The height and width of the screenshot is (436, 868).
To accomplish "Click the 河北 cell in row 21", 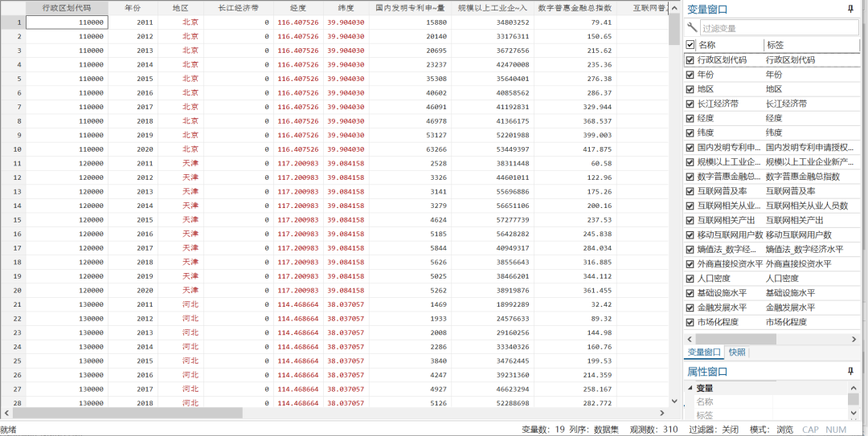I will point(181,304).
